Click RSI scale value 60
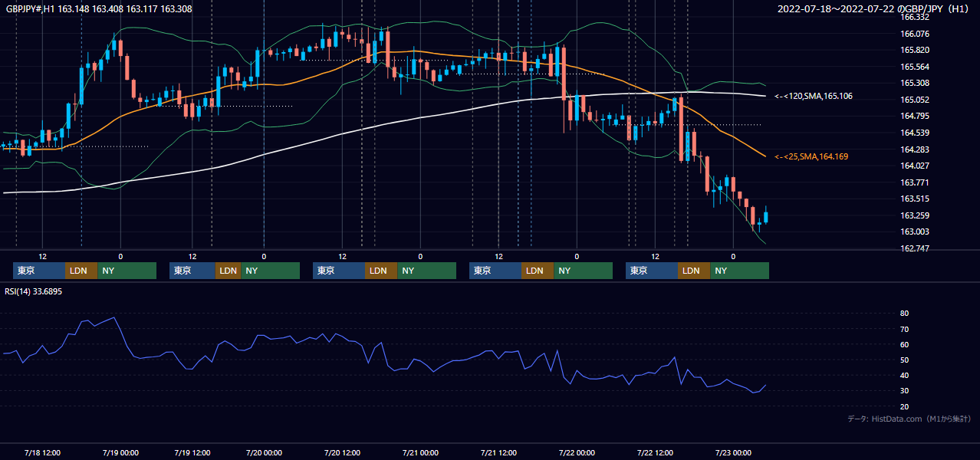 905,344
